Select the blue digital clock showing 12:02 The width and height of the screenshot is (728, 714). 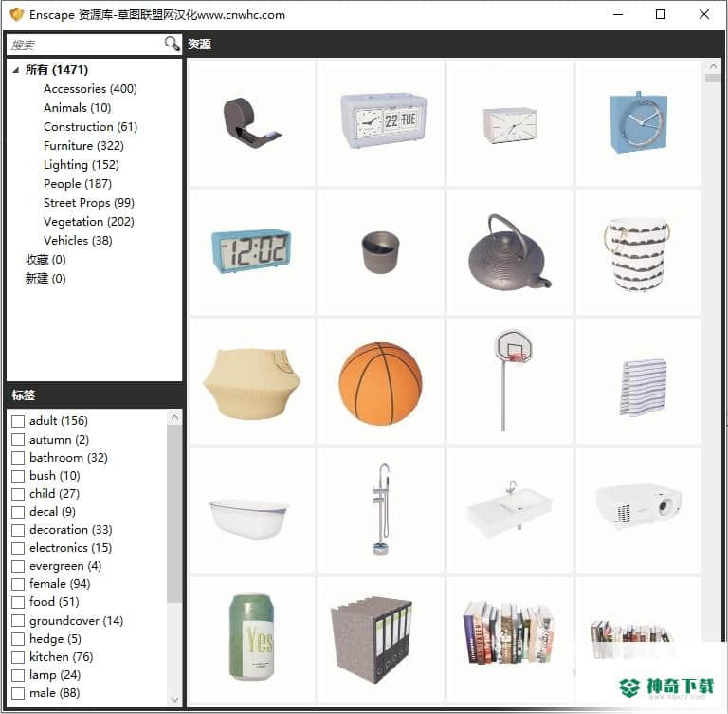click(x=251, y=252)
